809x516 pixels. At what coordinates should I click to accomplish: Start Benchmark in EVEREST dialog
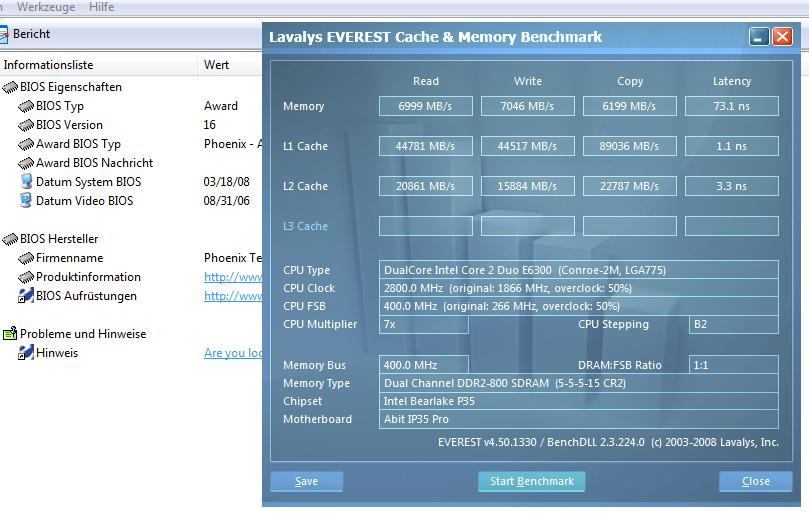(531, 481)
